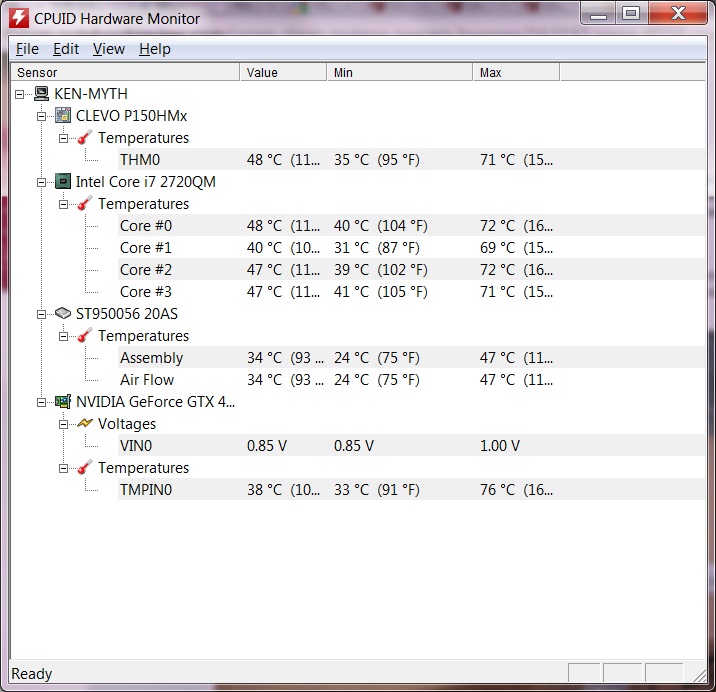Viewport: 716px width, 692px height.
Task: Click the thermometer icon under NVIDIA Voltages section
Action: [x=85, y=467]
